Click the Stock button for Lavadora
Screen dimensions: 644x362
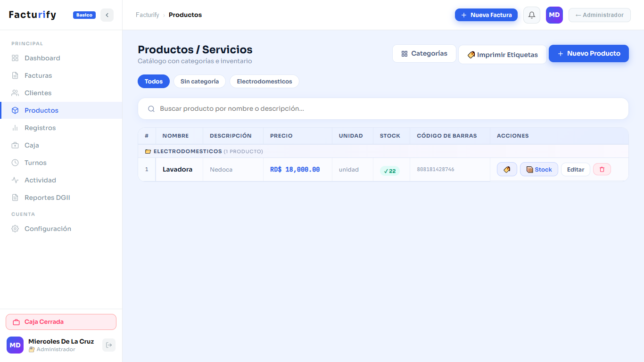click(x=539, y=169)
